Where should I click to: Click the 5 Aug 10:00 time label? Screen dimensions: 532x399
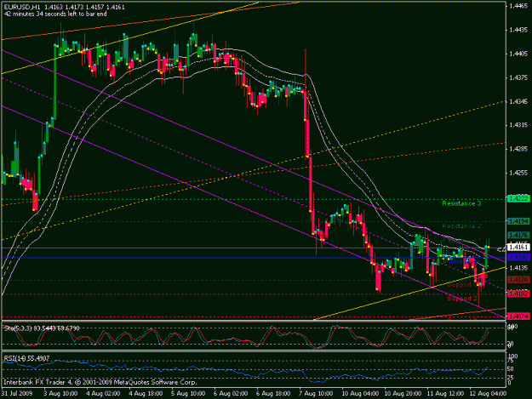pyautogui.click(x=188, y=394)
